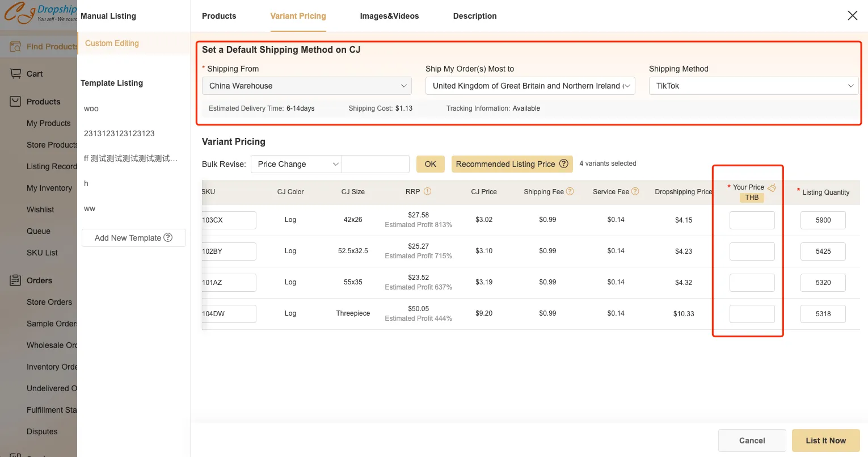The image size is (868, 457).
Task: Switch to the Description tab
Action: coord(474,16)
